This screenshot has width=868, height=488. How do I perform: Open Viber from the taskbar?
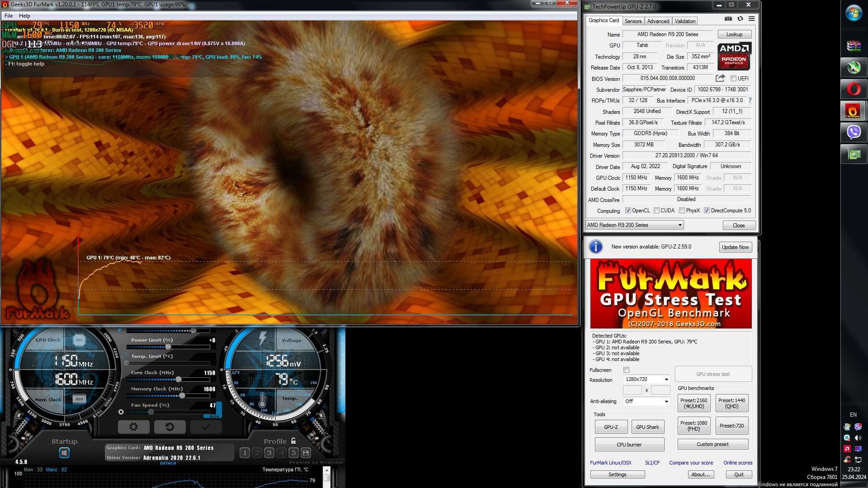pyautogui.click(x=854, y=133)
